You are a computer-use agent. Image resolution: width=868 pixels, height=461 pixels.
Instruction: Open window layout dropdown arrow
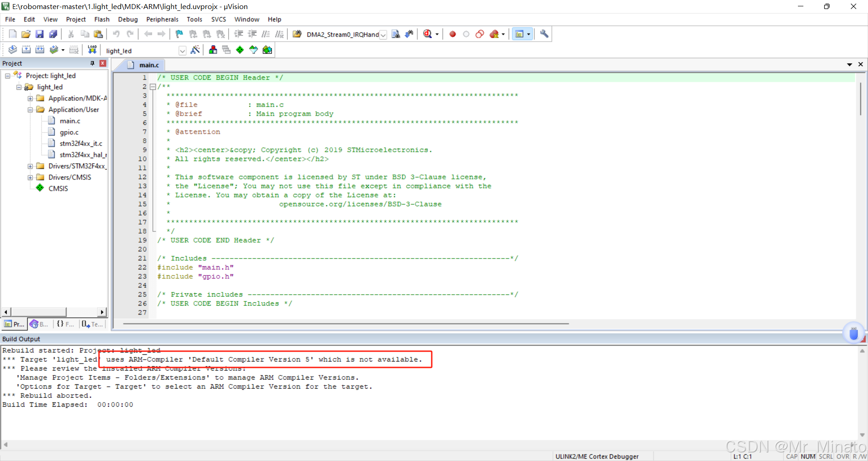coord(528,34)
